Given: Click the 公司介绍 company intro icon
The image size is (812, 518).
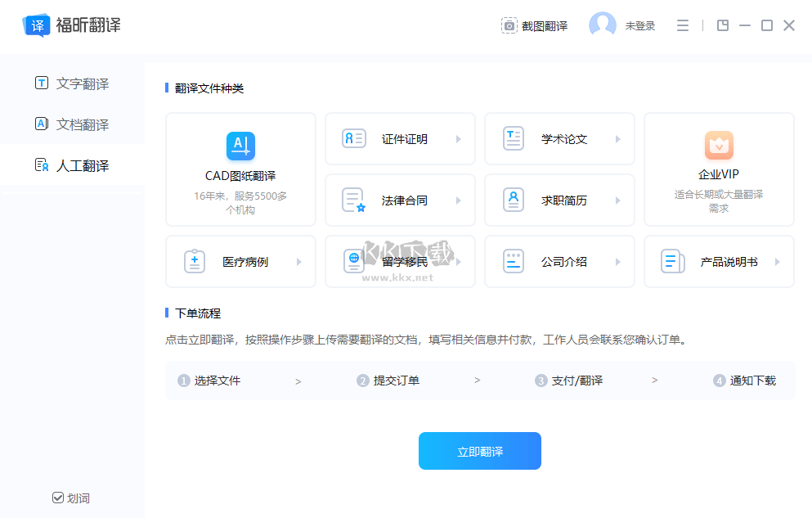Looking at the screenshot, I should click(513, 261).
